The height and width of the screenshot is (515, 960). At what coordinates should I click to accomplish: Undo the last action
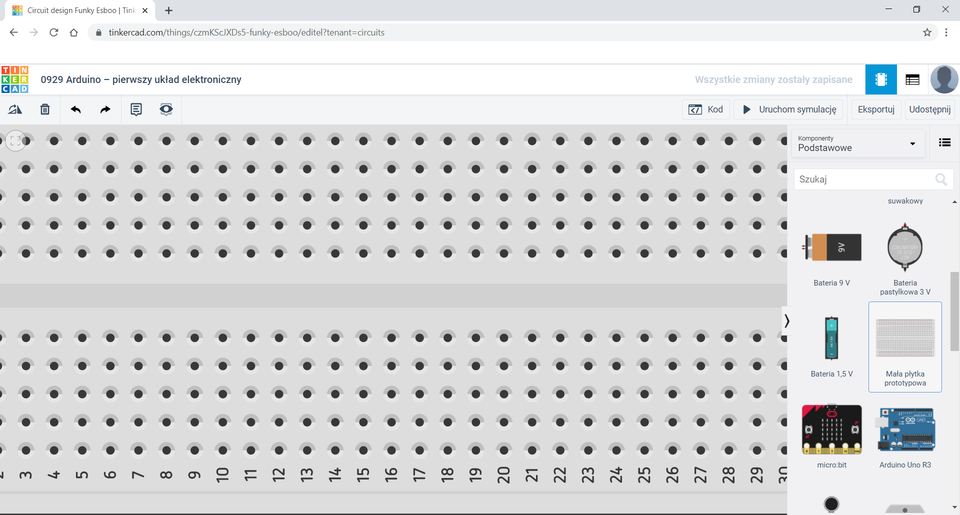pos(75,109)
